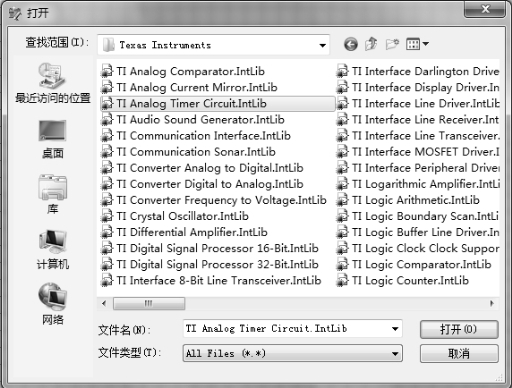This screenshot has width=512, height=388.
Task: Select TI Communication Sonar.IntLib file icon
Action: pos(107,152)
